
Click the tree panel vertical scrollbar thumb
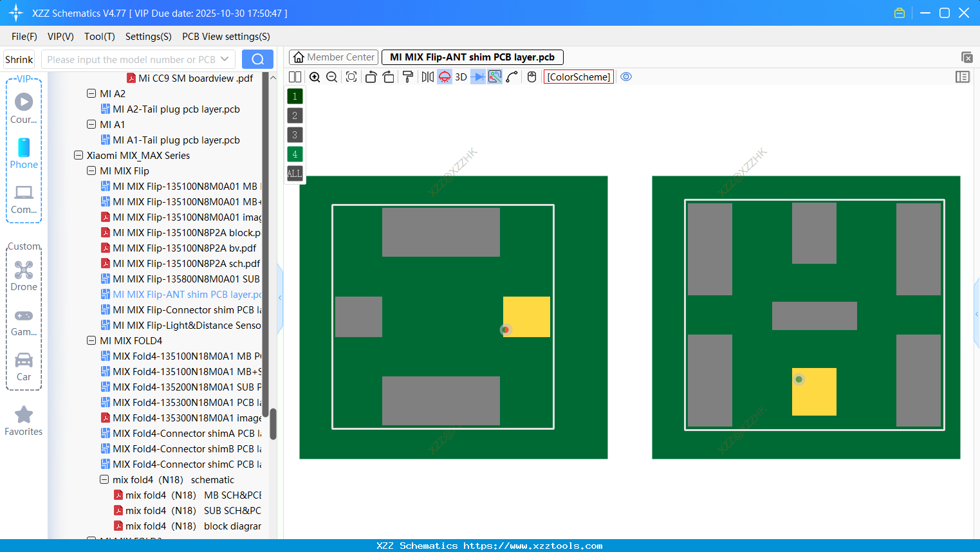click(x=273, y=424)
